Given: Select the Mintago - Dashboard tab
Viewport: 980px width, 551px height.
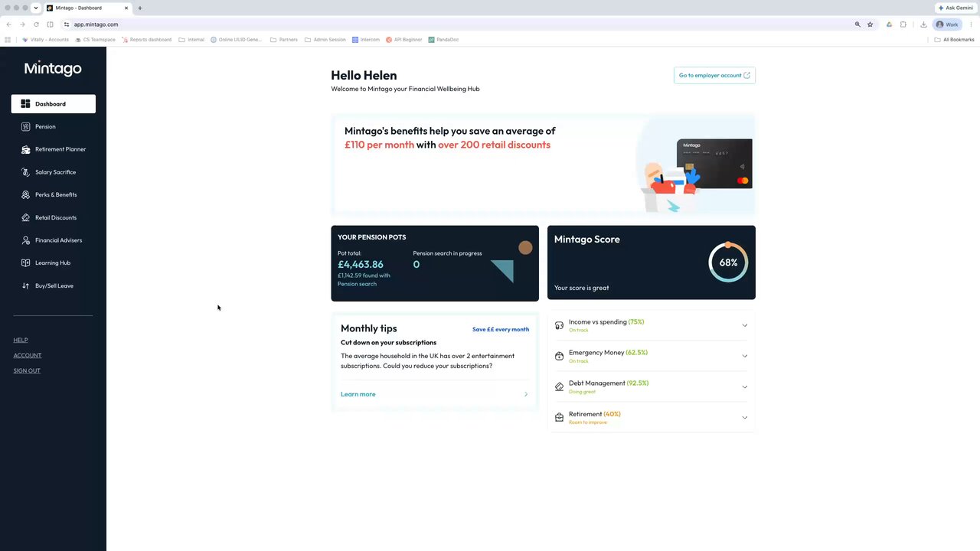Looking at the screenshot, I should [x=88, y=8].
